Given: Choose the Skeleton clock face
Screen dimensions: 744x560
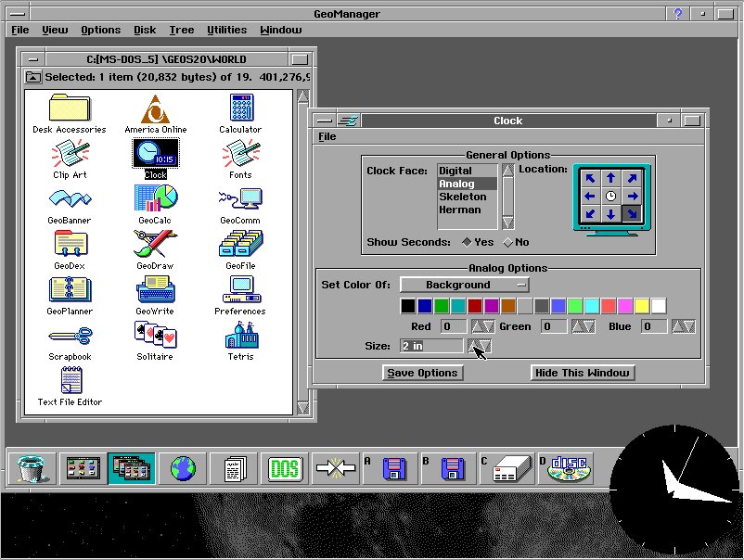Looking at the screenshot, I should click(467, 197).
